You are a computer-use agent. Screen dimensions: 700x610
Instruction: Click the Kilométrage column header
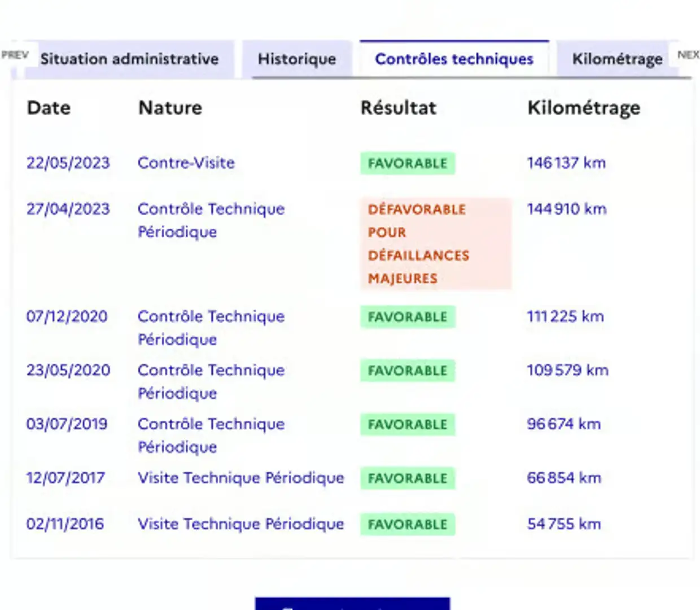(584, 108)
